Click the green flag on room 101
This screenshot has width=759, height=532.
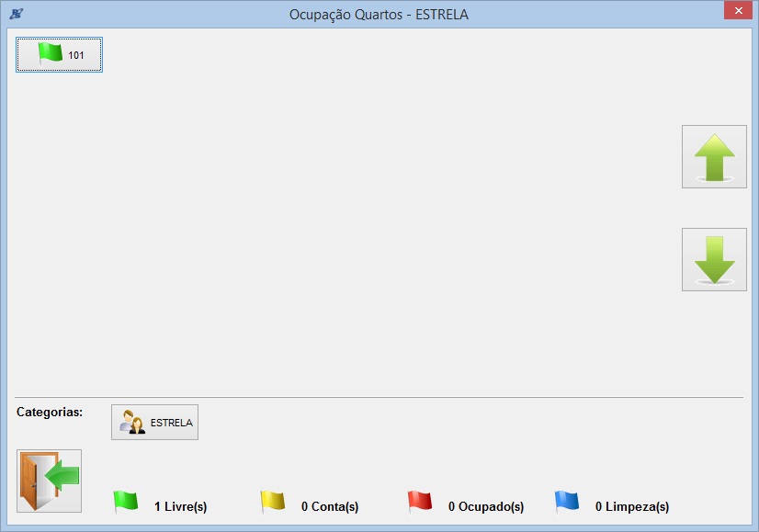coord(50,53)
